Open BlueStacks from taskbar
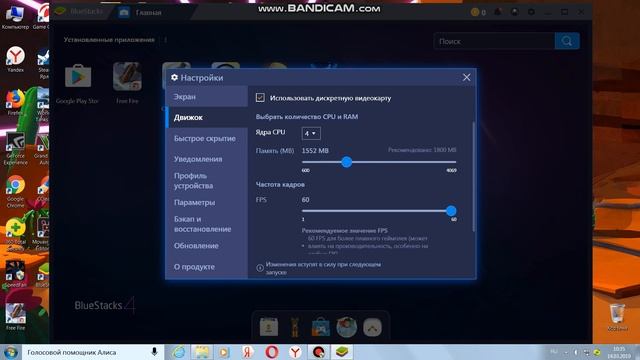Image resolution: width=640 pixels, height=360 pixels. click(x=342, y=352)
